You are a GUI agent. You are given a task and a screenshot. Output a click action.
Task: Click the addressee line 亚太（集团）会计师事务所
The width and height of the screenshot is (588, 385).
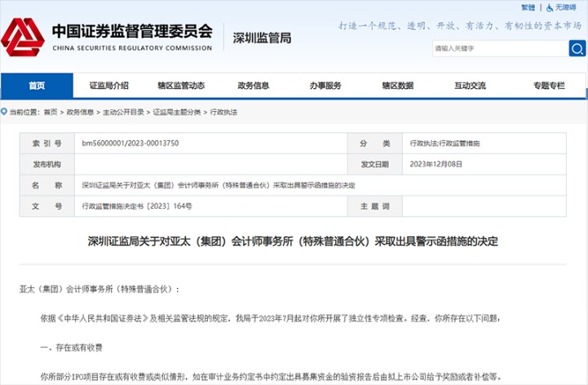click(99, 290)
